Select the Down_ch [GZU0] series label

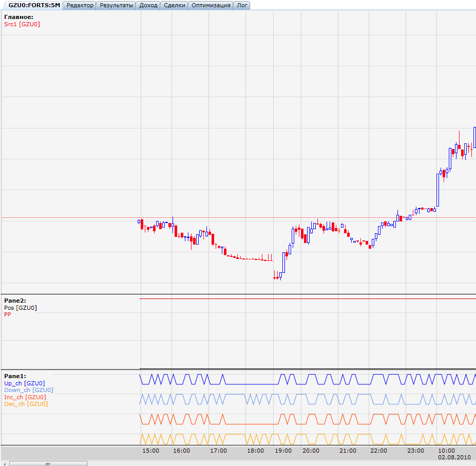click(x=28, y=390)
